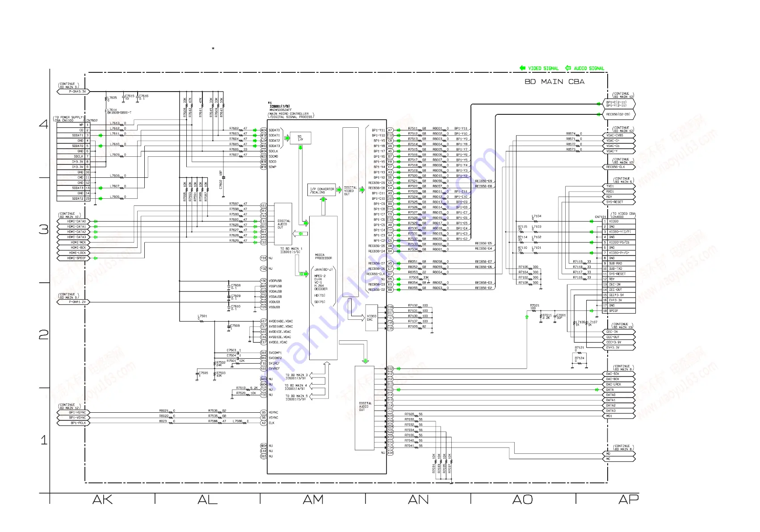Select the BD MAIN CBA title
The width and height of the screenshot is (760, 532).
(x=554, y=81)
